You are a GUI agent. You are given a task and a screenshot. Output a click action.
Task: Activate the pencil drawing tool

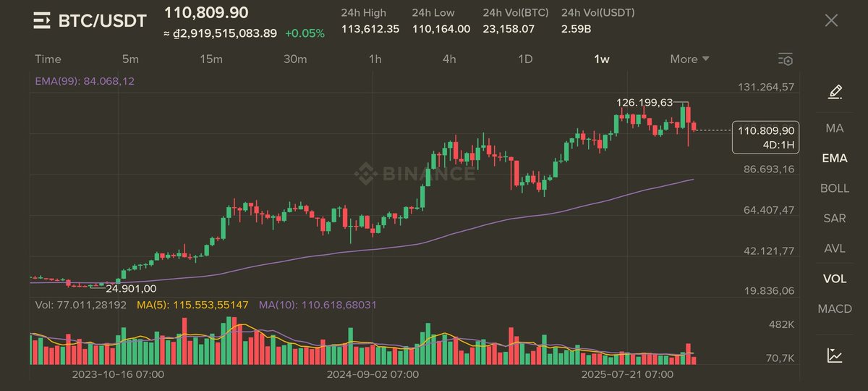click(x=835, y=92)
